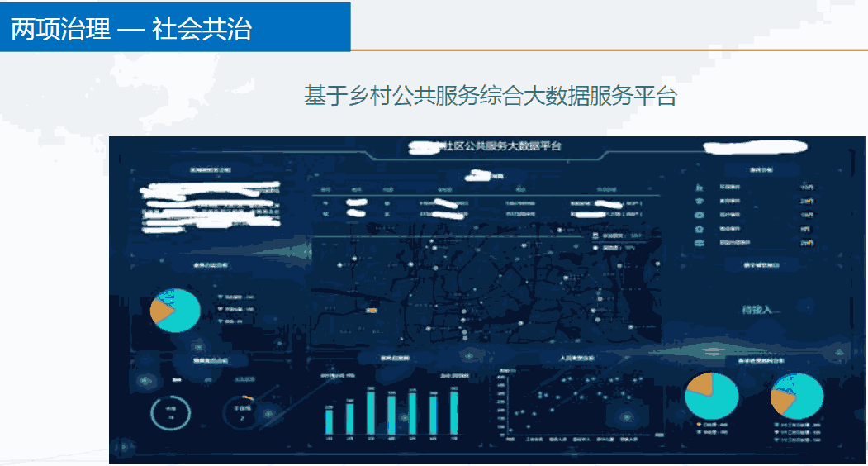The image size is (868, 466).
Task: Switch to the third tab above the ring gauges
Action: [244, 380]
